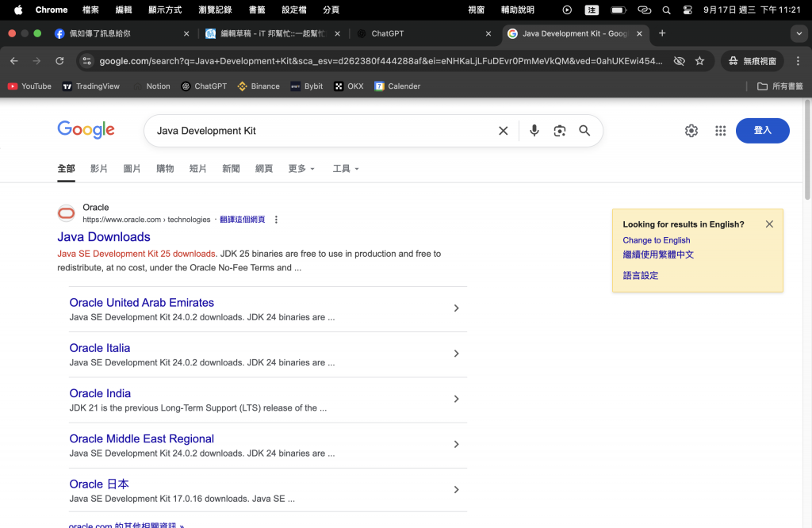This screenshot has width=812, height=528.
Task: Expand Oracle United Arab Emirates chevron
Action: (x=456, y=308)
